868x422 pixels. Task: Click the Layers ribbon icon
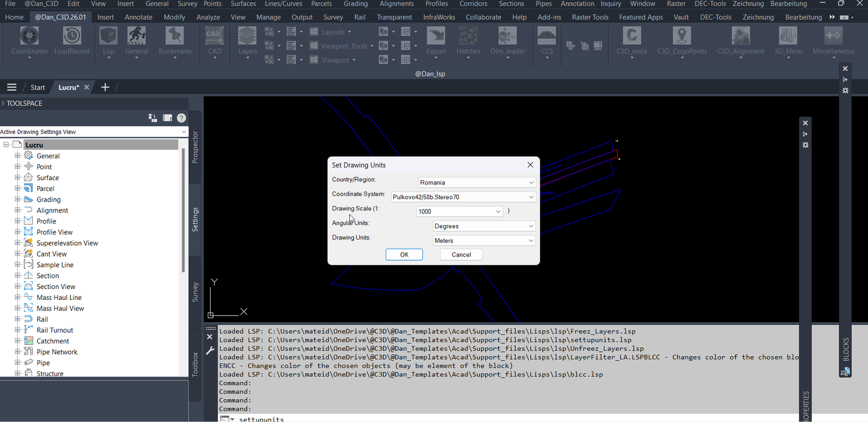tap(247, 36)
